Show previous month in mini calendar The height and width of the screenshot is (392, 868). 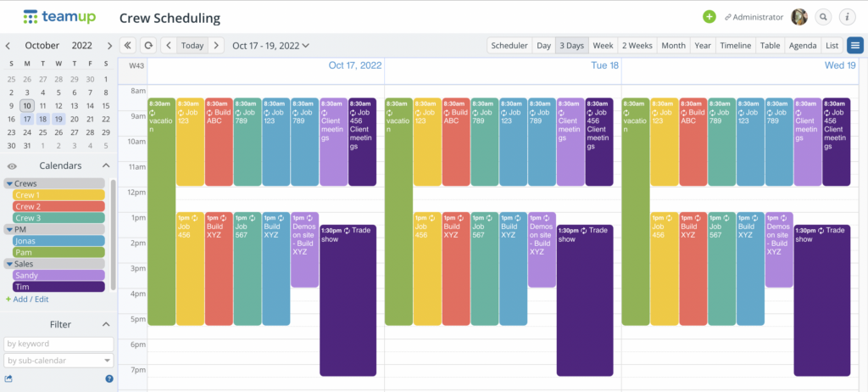point(8,46)
